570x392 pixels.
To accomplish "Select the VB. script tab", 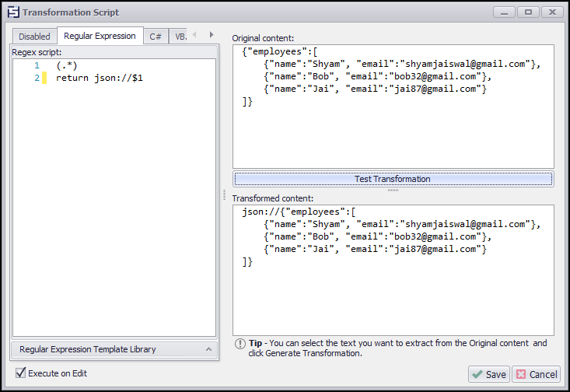I will point(180,37).
